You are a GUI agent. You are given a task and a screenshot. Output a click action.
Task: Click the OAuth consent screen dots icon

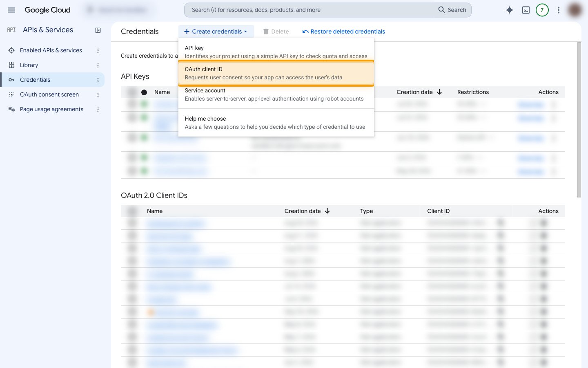click(x=11, y=94)
